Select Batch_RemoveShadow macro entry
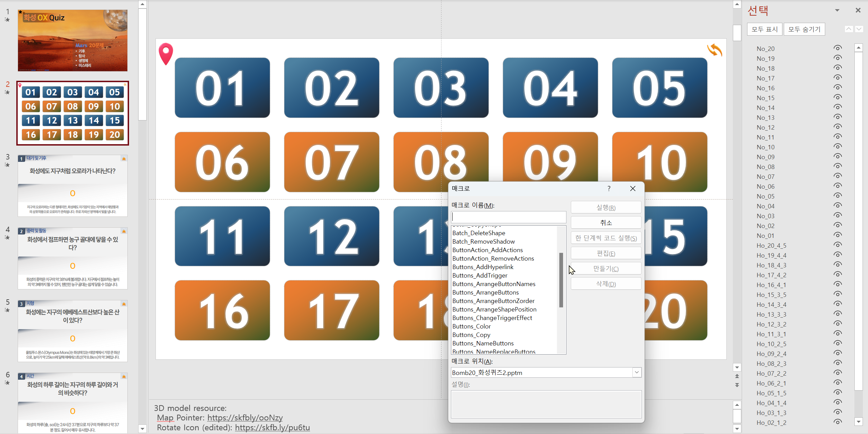The height and width of the screenshot is (434, 868). point(483,242)
